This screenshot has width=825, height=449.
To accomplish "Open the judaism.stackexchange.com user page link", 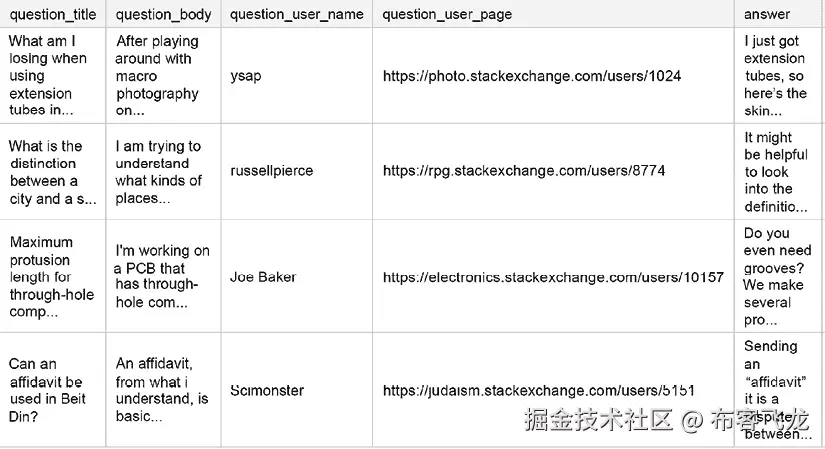I will 538,390.
